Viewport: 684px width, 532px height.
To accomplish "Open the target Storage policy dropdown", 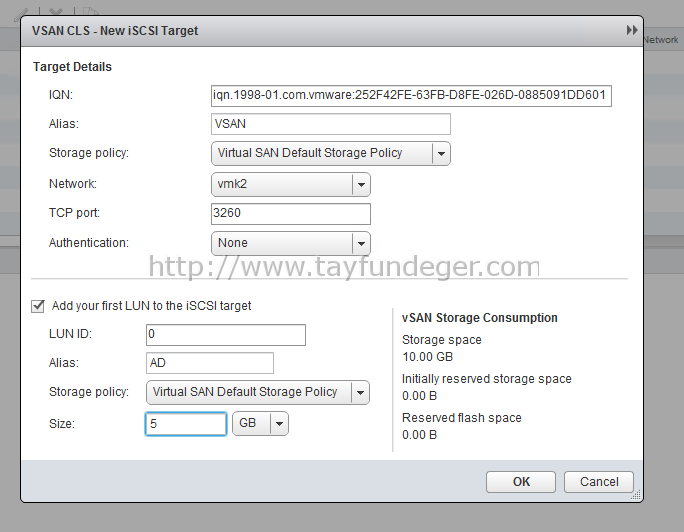I will 331,153.
